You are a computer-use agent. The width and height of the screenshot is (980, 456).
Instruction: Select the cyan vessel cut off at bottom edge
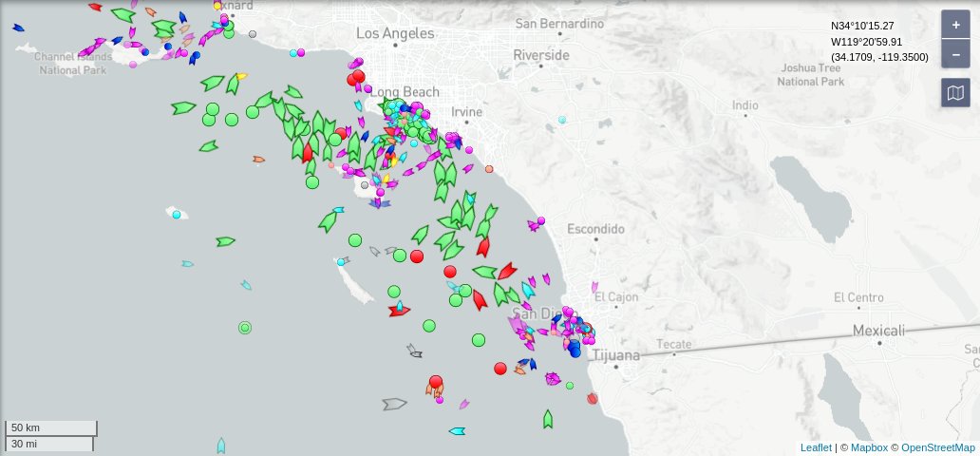[220, 446]
